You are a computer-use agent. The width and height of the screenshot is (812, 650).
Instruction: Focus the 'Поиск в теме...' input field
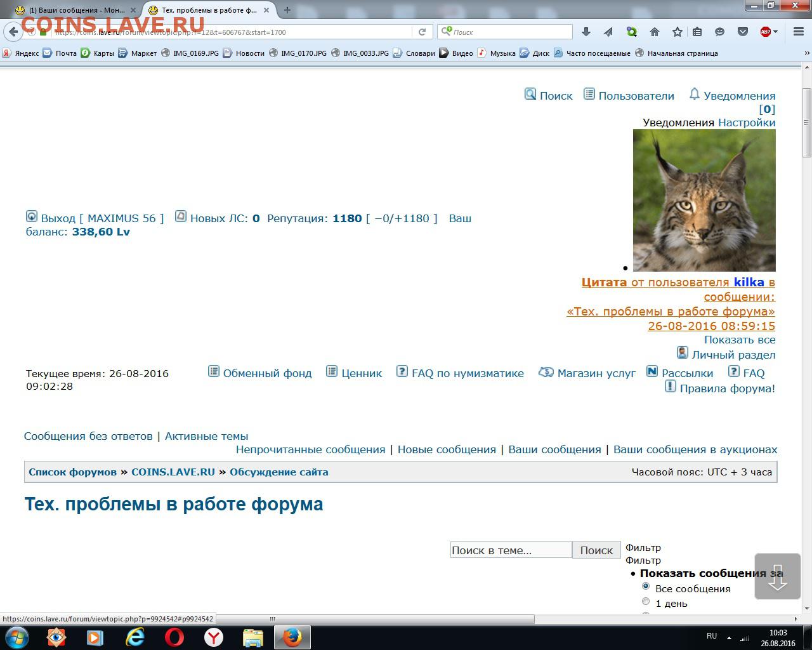click(x=511, y=550)
